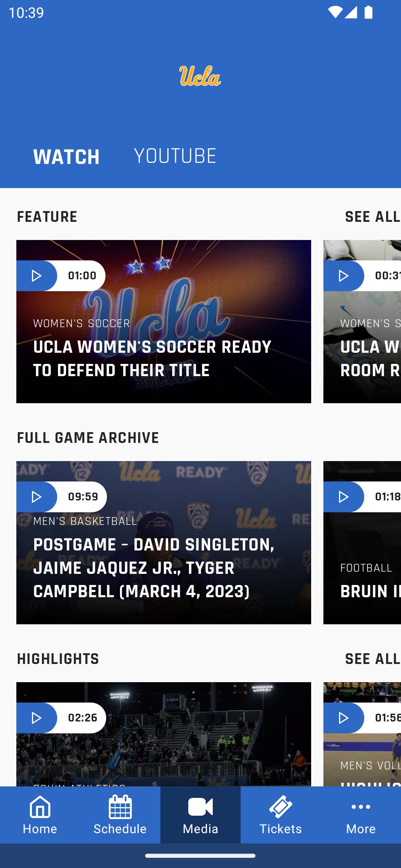Viewport: 401px width, 868px height.
Task: Open the David Singleton postgame video title
Action: pos(154,568)
